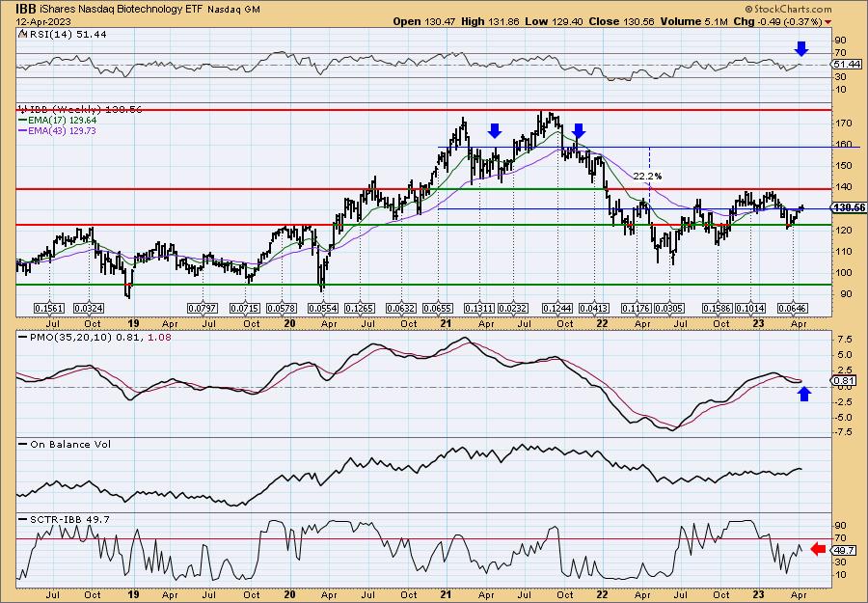This screenshot has width=868, height=603.
Task: Click the 0.0578 dividend value
Action: click(x=282, y=308)
